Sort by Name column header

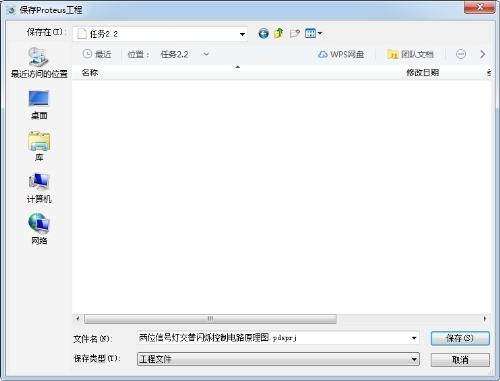coord(237,73)
